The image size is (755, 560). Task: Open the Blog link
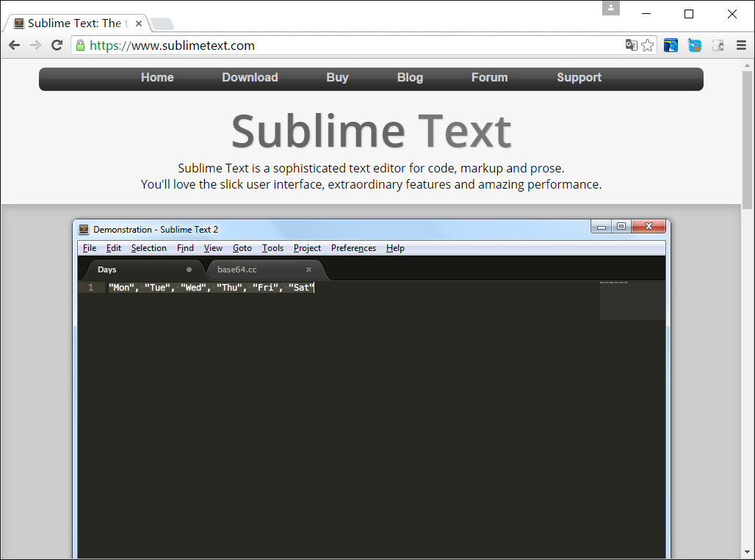click(410, 78)
